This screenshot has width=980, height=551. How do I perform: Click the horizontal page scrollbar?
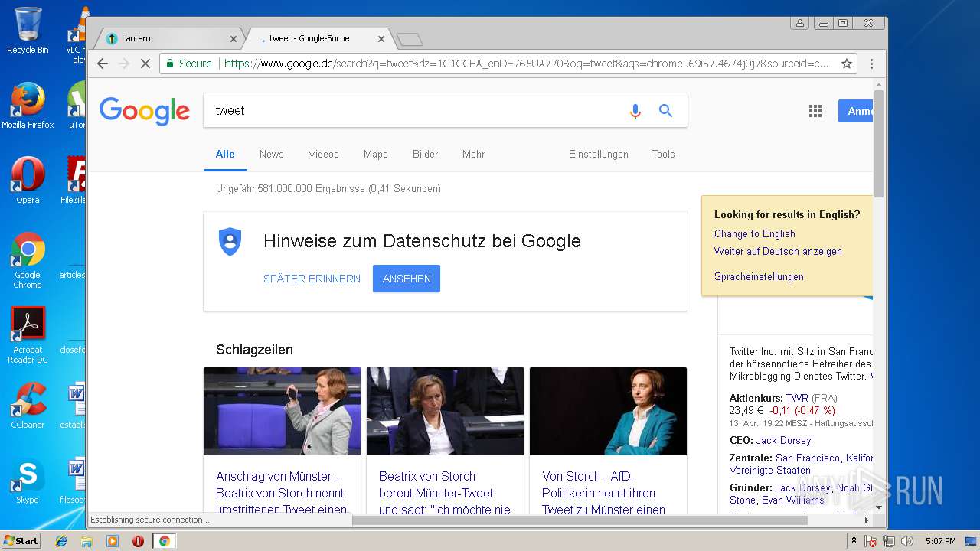[580, 520]
